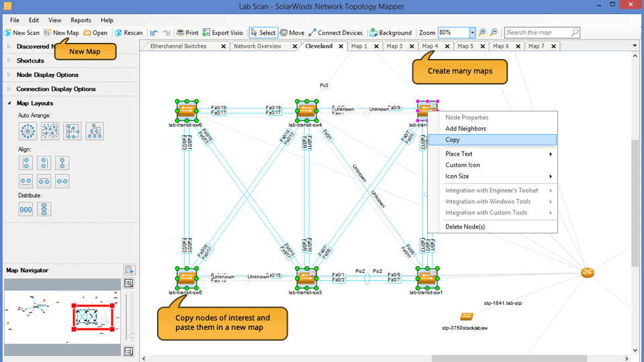Open the Edit menu
644x362 pixels.
34,20
